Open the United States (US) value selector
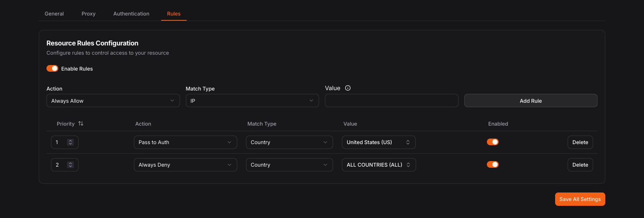 (x=378, y=142)
